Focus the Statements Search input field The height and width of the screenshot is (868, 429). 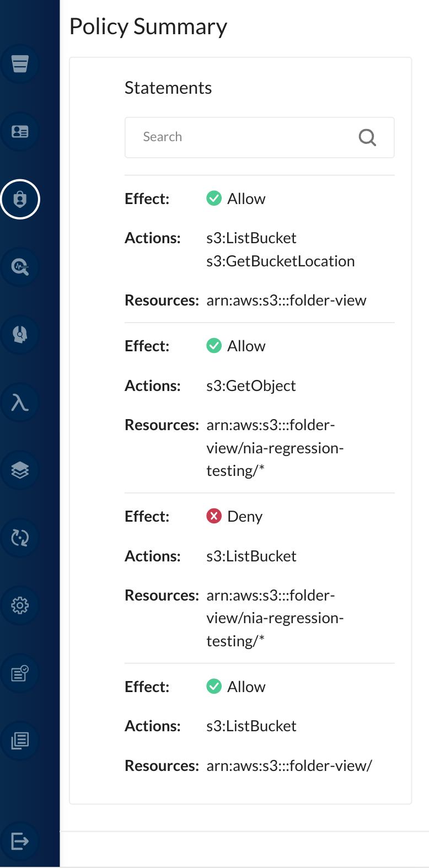click(259, 137)
